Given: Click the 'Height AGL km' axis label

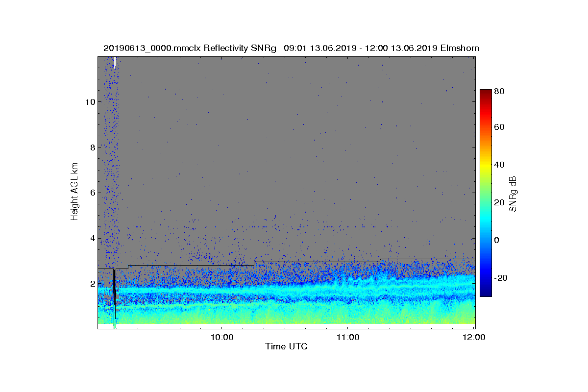Looking at the screenshot, I should click(x=74, y=193).
